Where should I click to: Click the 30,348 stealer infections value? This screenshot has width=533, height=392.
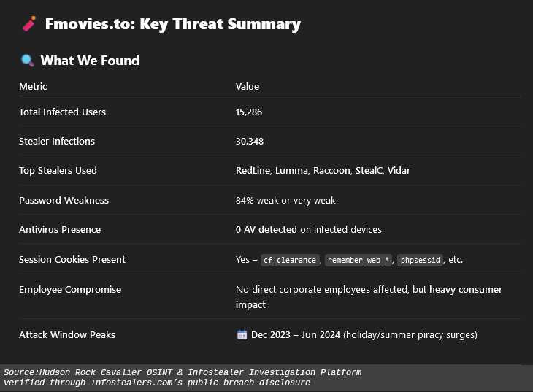pos(249,141)
